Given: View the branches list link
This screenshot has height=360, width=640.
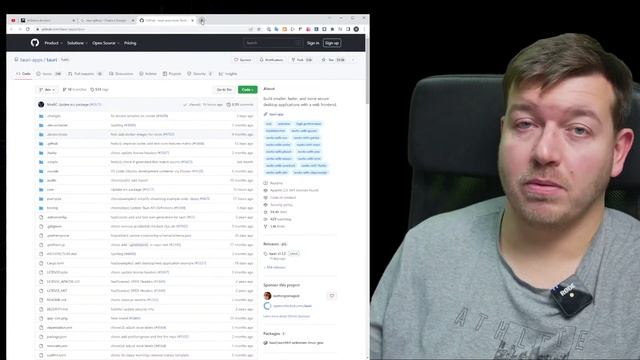Looking at the screenshot, I should tap(74, 89).
